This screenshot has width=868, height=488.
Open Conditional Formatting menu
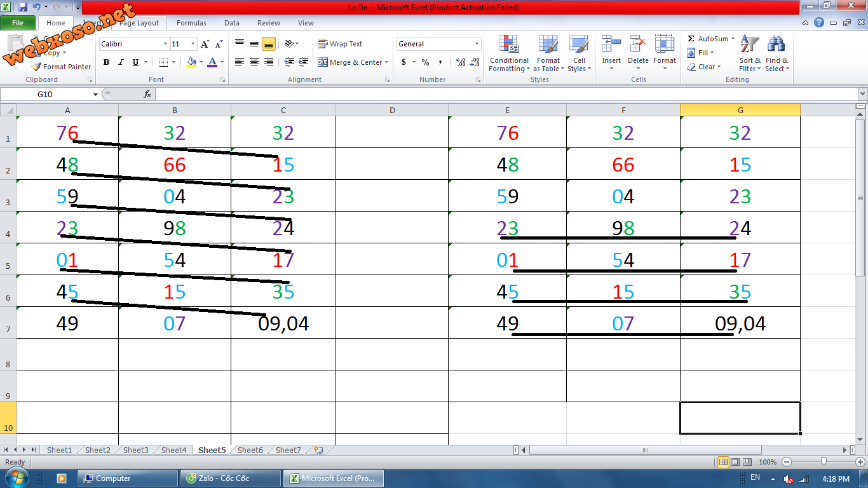509,54
